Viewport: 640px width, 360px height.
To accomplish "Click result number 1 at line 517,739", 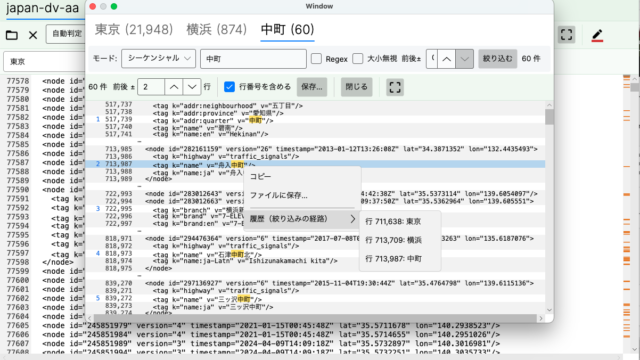I will (x=98, y=120).
